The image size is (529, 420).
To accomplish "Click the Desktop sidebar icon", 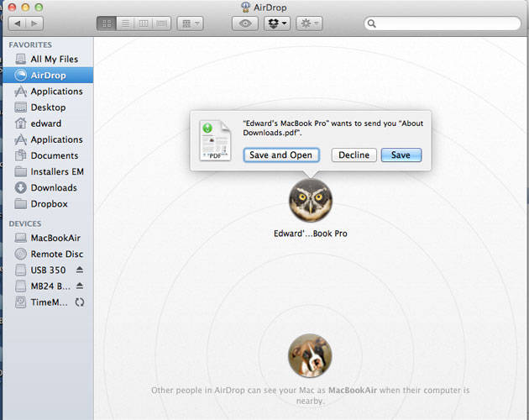I will 21,108.
